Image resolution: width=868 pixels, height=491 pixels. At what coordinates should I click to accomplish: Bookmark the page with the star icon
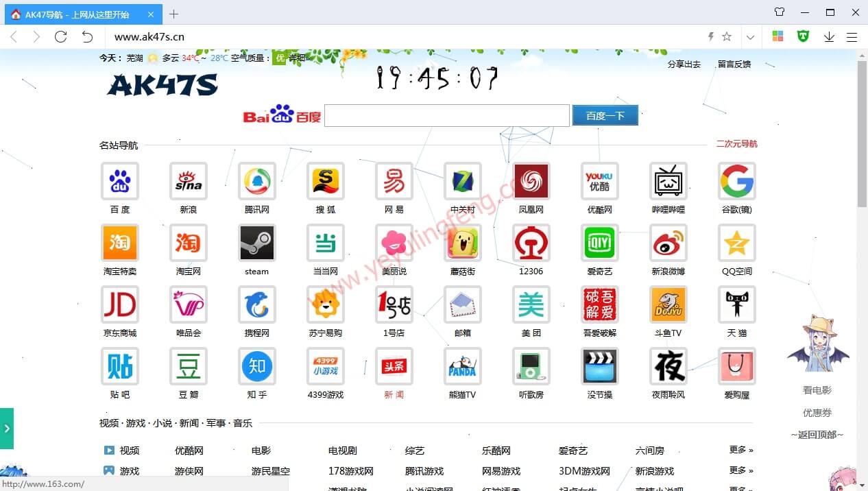(727, 37)
